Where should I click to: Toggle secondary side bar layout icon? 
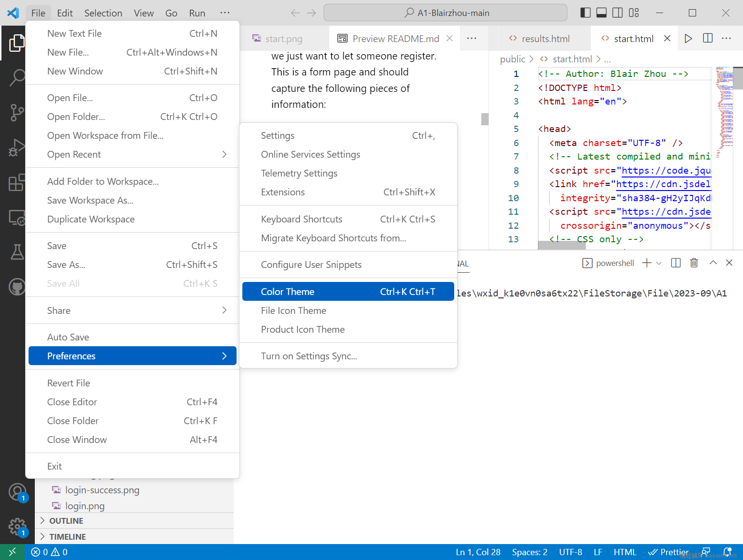[x=618, y=13]
